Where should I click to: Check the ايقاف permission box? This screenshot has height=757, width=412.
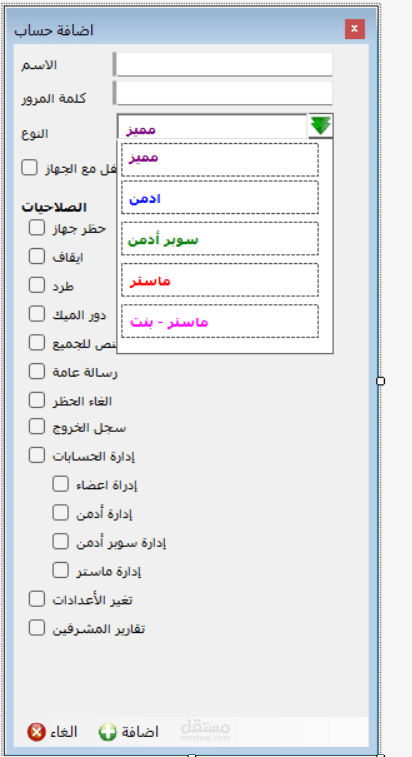36,256
